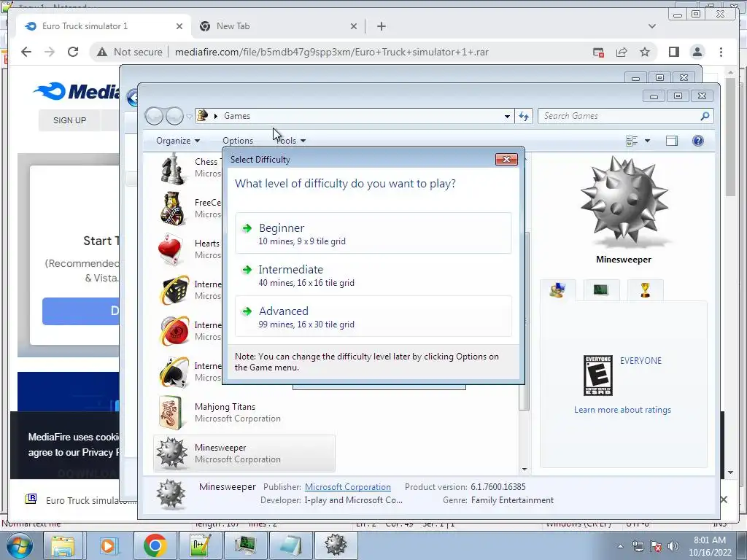Go back in Games explorer
The image size is (747, 560).
tap(154, 116)
